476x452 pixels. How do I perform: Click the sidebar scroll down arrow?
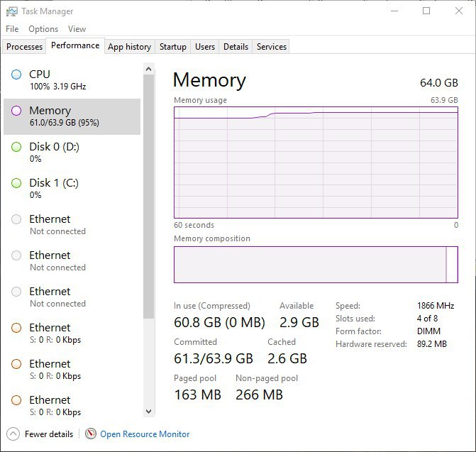pyautogui.click(x=149, y=412)
